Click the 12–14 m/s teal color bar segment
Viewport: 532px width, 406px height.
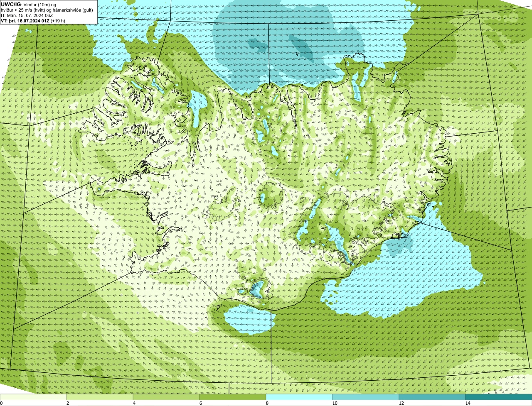click(x=432, y=397)
